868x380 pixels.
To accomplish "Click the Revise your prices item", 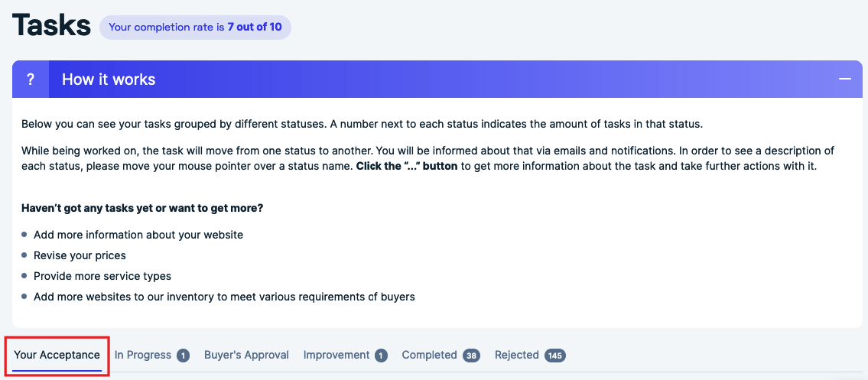I will tap(80, 255).
